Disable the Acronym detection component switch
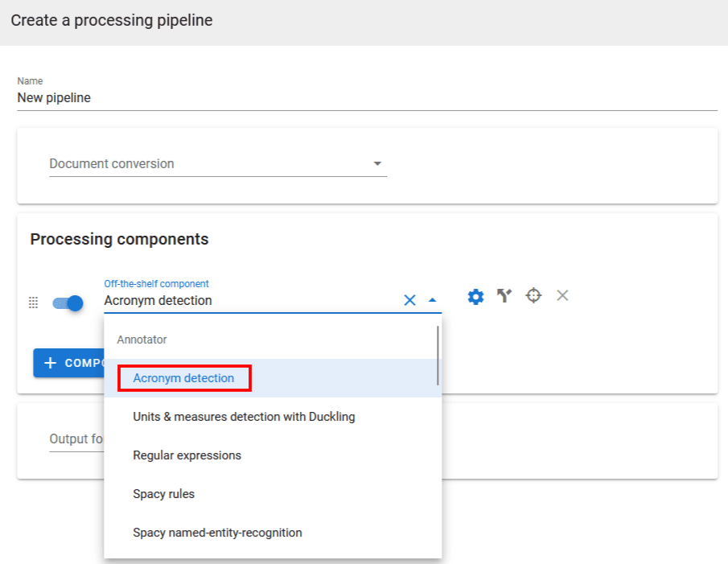Image resolution: width=728 pixels, height=564 pixels. click(x=68, y=303)
